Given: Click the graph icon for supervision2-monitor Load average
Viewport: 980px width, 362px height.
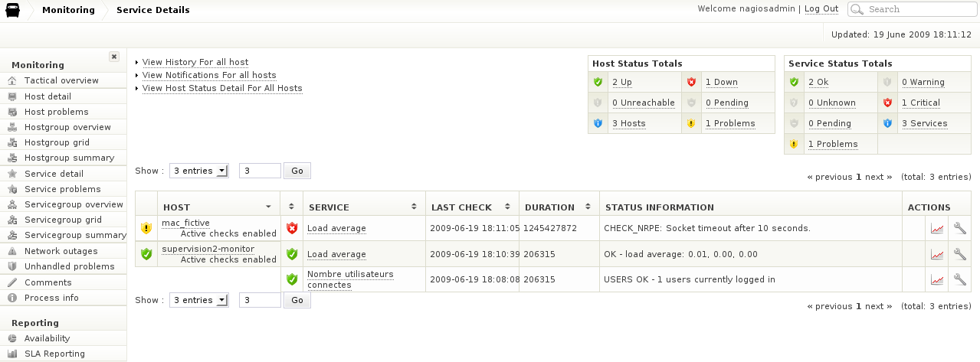Looking at the screenshot, I should [x=937, y=254].
